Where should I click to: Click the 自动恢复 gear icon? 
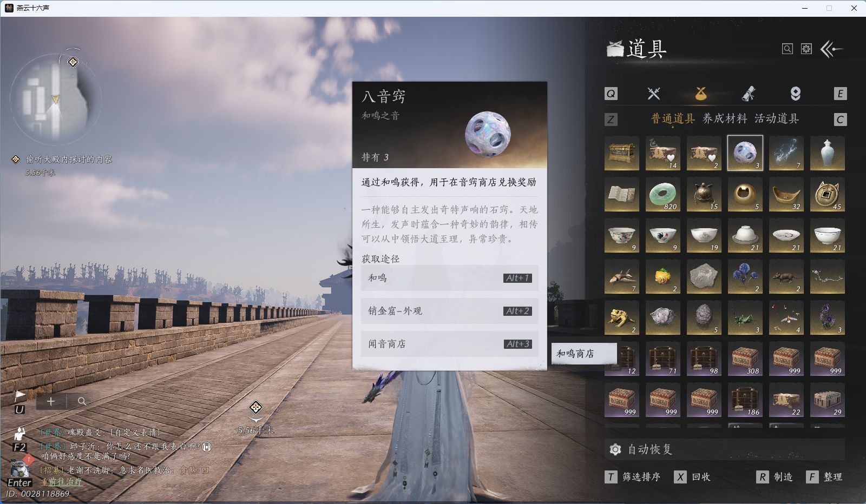click(615, 448)
